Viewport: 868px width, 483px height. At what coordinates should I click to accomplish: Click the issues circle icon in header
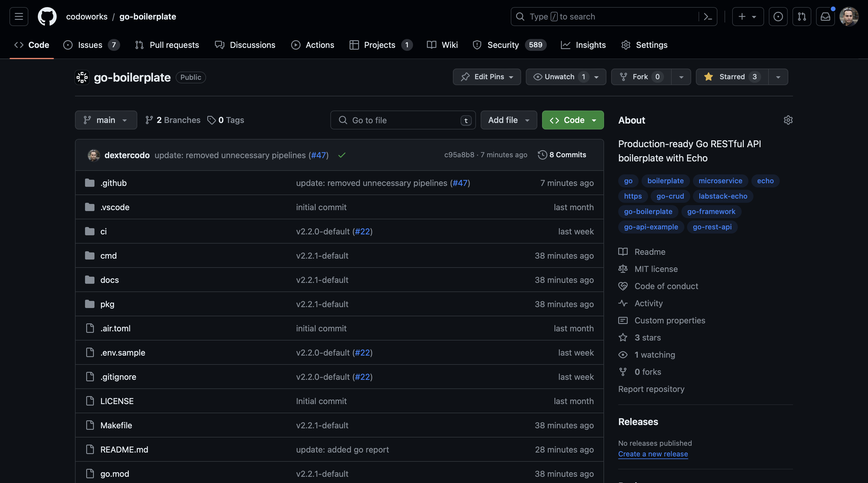[778, 17]
